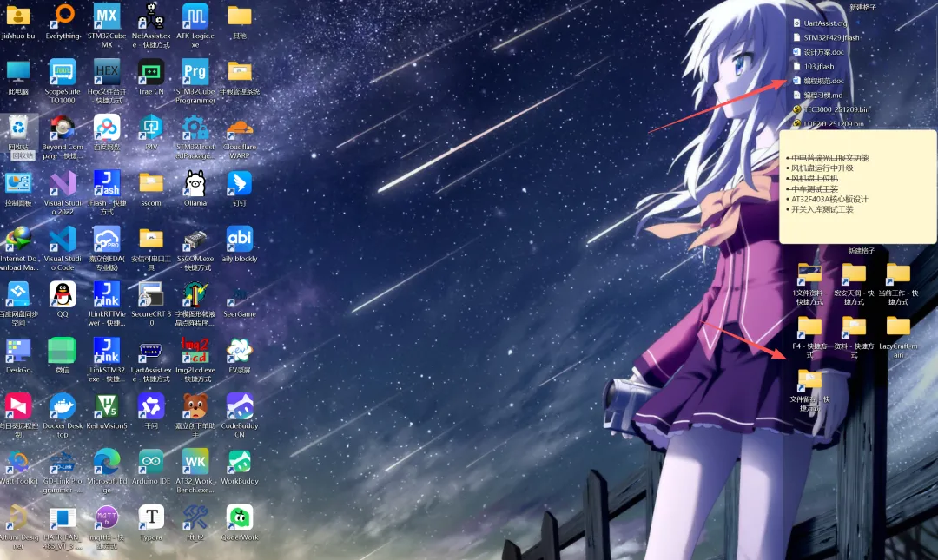The image size is (938, 560).
Task: Click the note line 开关入库测试工装
Action: (822, 209)
